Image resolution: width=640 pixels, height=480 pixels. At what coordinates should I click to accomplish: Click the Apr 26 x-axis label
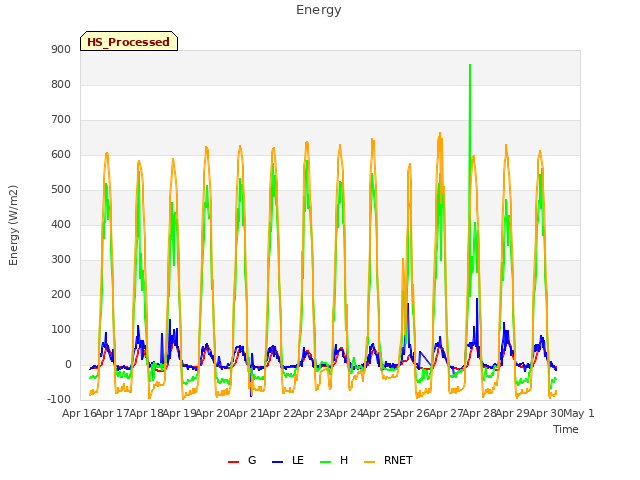click(412, 413)
